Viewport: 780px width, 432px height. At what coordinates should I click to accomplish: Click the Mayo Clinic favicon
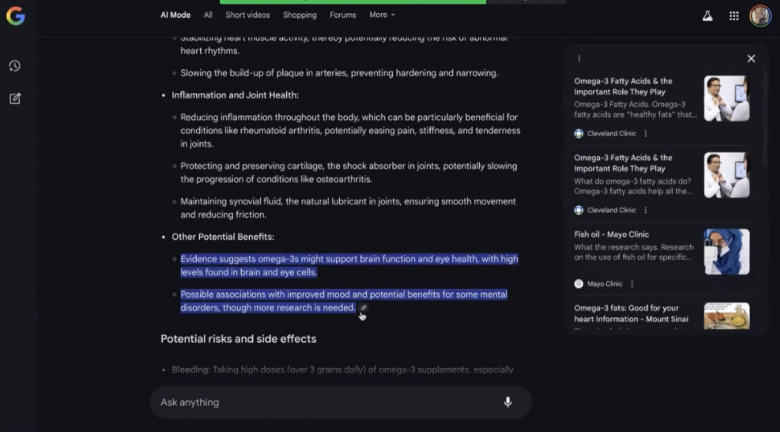[579, 284]
